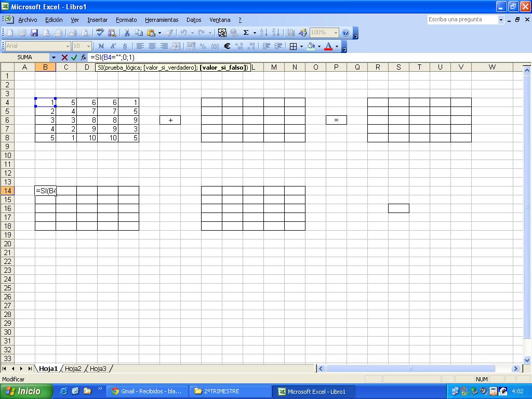Sort descending with the Z-A icon

(276, 33)
